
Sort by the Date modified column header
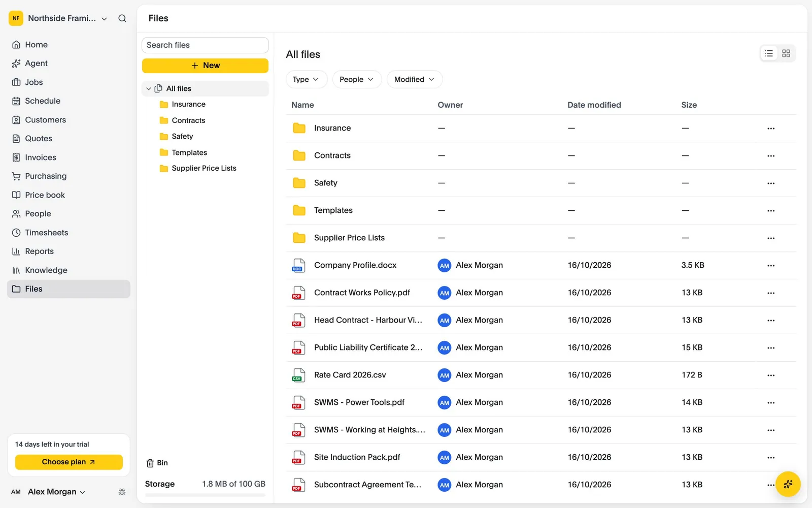pyautogui.click(x=594, y=105)
